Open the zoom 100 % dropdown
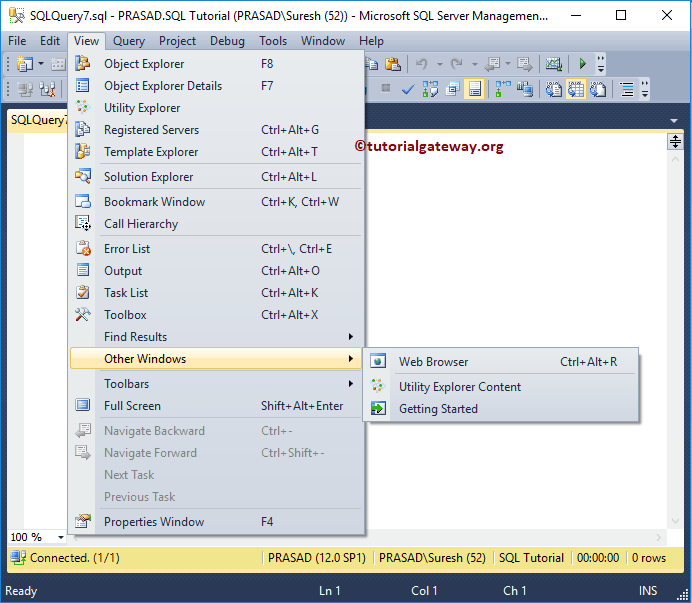The image size is (692, 603). click(60, 537)
